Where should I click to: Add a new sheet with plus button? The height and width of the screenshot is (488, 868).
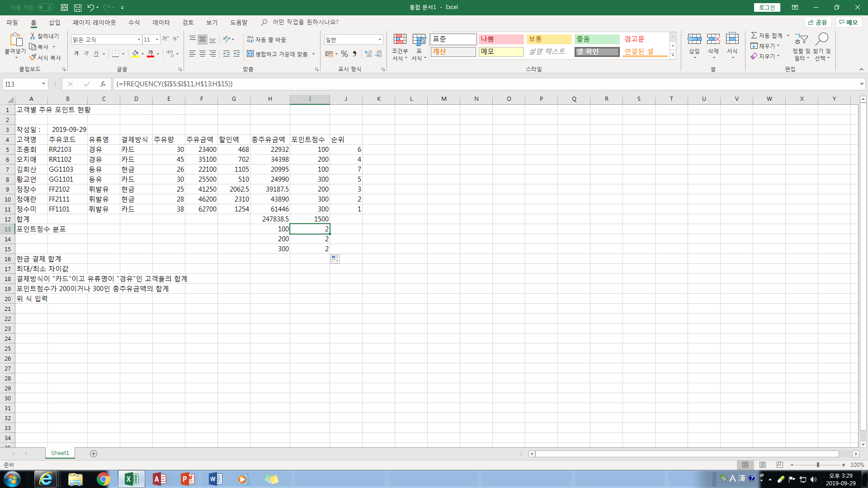[x=94, y=453]
